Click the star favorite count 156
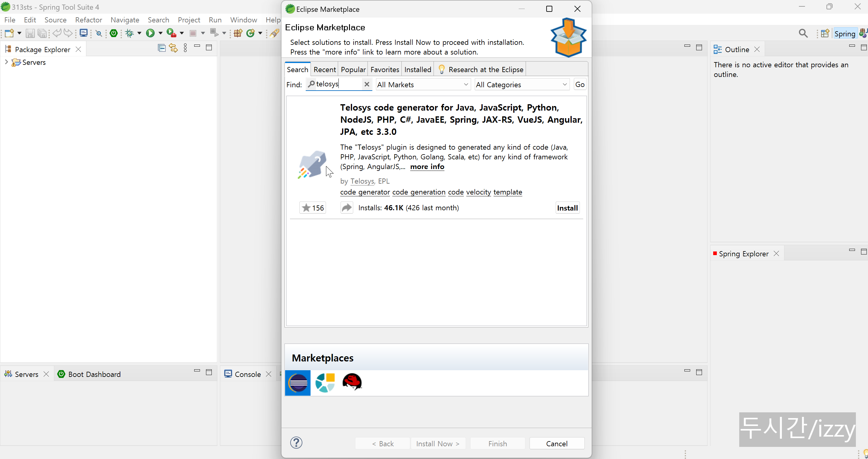The height and width of the screenshot is (459, 868). [x=313, y=208]
